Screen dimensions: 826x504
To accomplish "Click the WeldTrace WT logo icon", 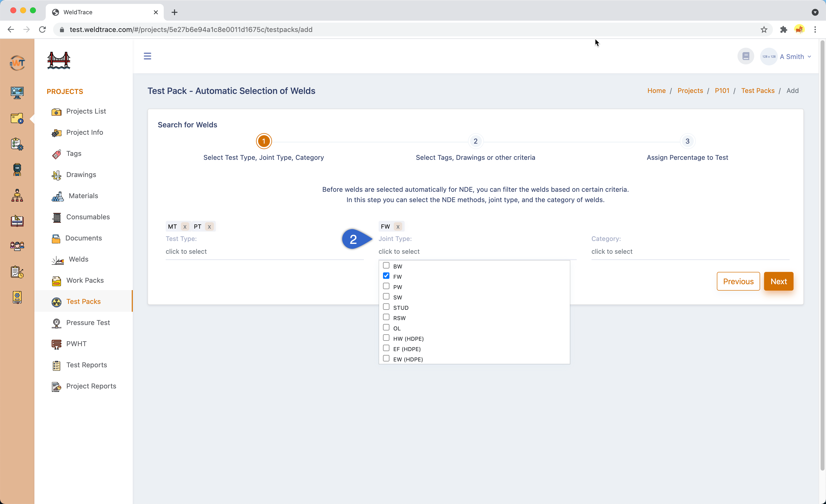I will (17, 63).
